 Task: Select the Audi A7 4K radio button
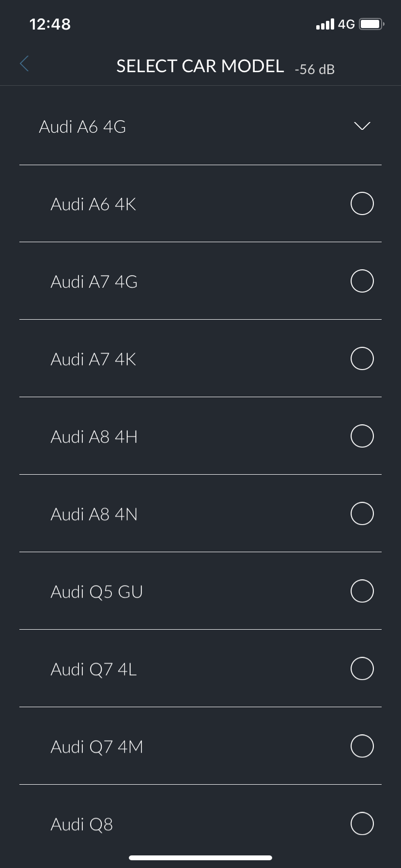pyautogui.click(x=362, y=358)
